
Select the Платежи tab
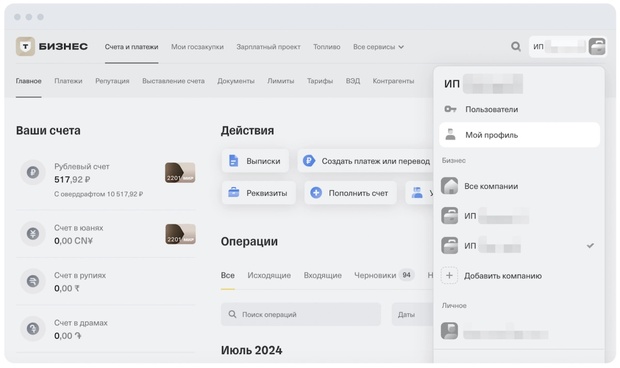[68, 81]
